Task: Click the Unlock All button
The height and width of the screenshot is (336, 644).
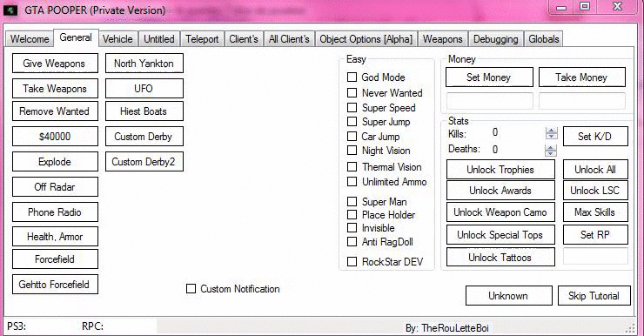Action: 595,169
